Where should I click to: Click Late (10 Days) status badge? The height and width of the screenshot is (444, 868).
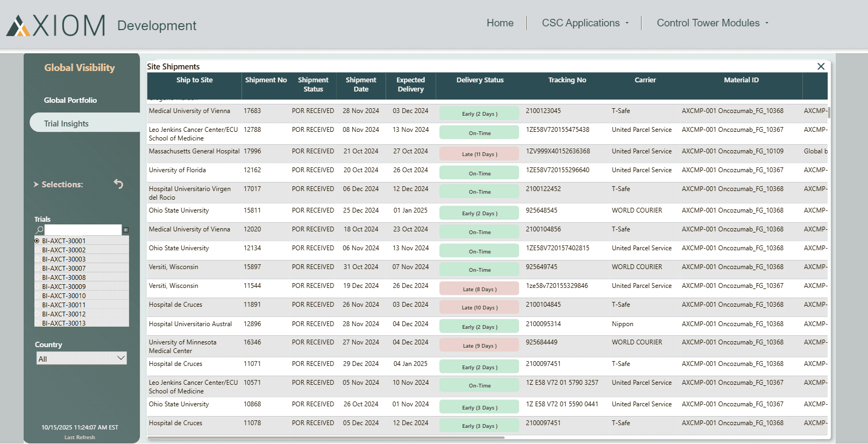click(x=479, y=308)
